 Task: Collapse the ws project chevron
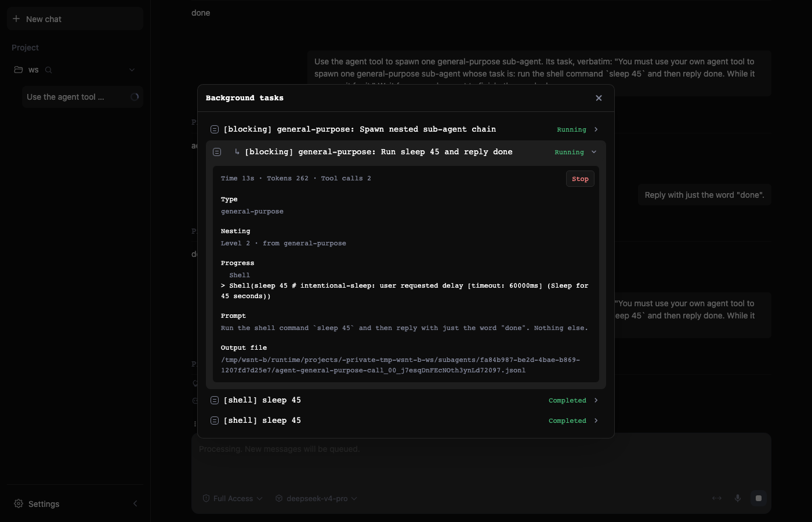132,70
